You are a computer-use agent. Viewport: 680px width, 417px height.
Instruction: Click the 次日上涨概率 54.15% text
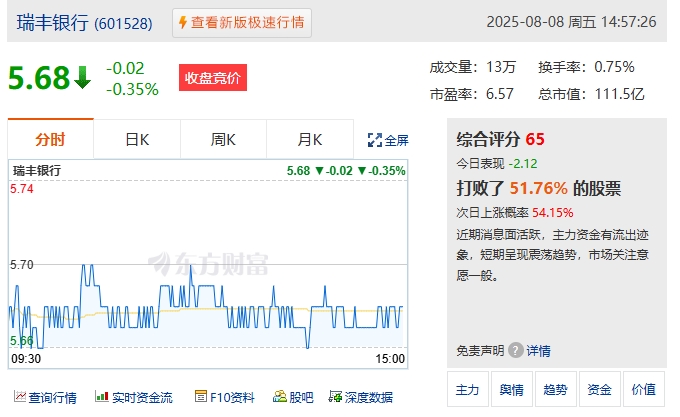[x=515, y=212]
